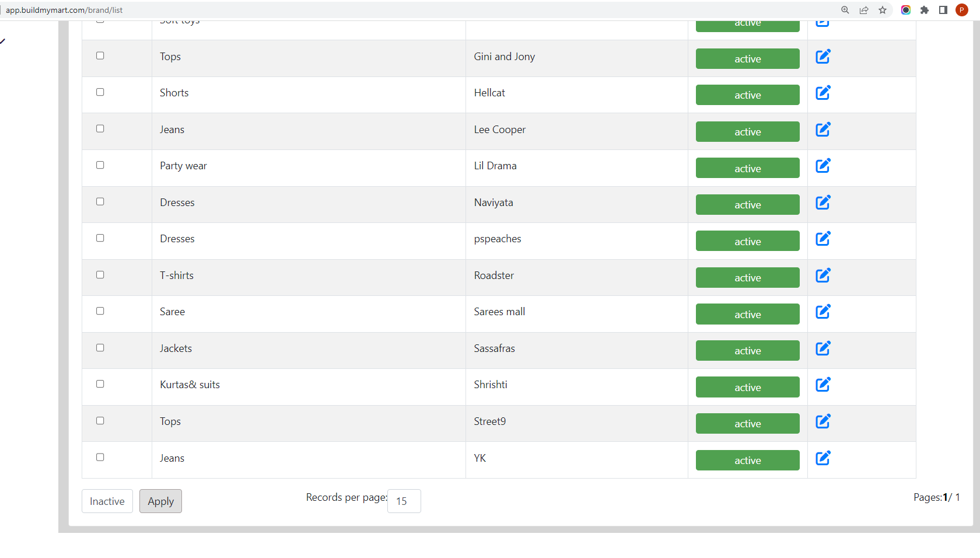The image size is (980, 558).
Task: Check the pspeaches row checkbox
Action: (x=100, y=238)
